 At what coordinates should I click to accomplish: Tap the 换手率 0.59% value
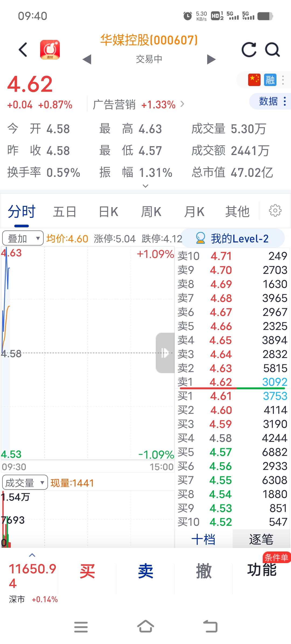[x=63, y=173]
